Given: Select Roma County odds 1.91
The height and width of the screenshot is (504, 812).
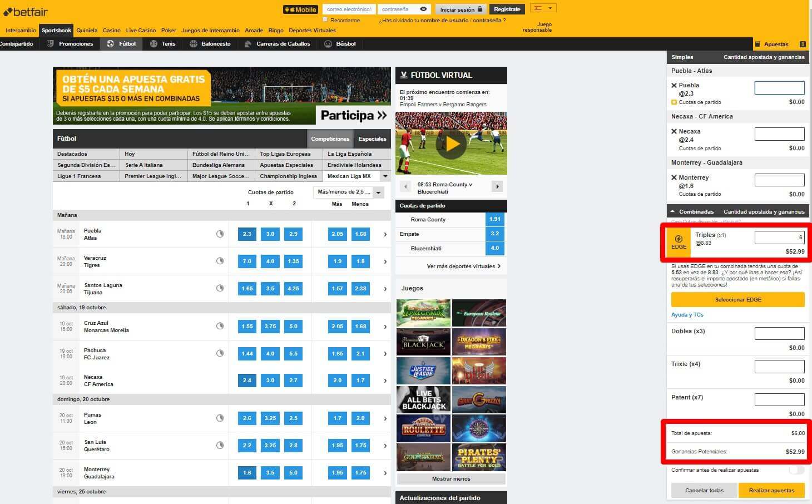Looking at the screenshot, I should (x=494, y=219).
